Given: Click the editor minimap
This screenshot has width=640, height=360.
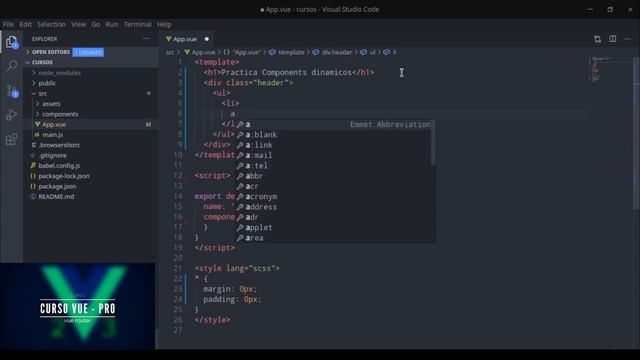Looking at the screenshot, I should (609, 69).
